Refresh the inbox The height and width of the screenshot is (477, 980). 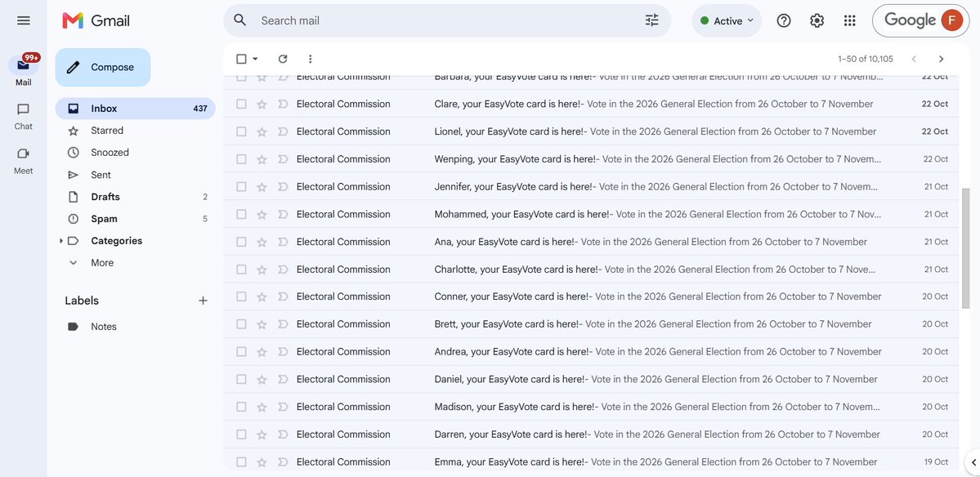[283, 59]
